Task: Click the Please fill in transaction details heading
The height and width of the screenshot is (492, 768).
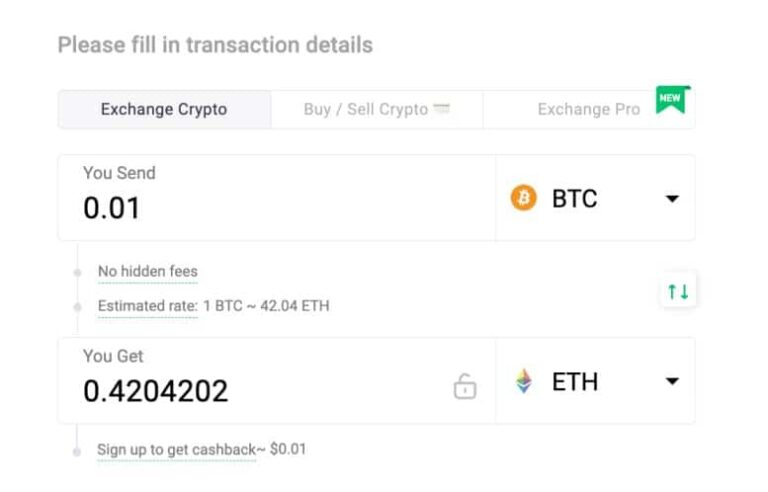Action: click(x=215, y=45)
